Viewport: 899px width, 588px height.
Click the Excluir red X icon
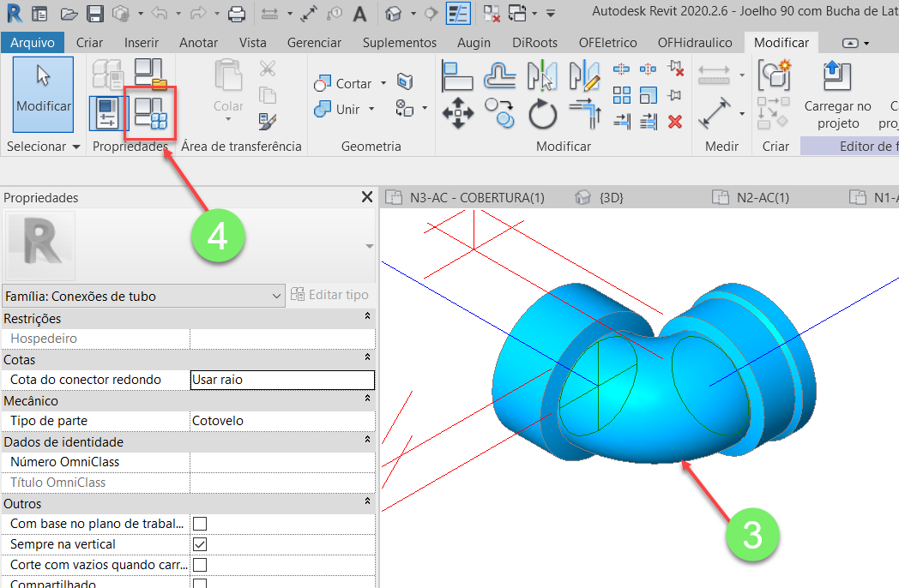pos(674,121)
